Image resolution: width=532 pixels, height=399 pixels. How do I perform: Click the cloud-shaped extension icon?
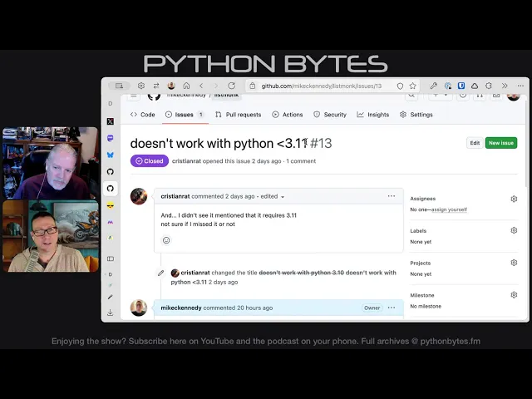pos(475,86)
